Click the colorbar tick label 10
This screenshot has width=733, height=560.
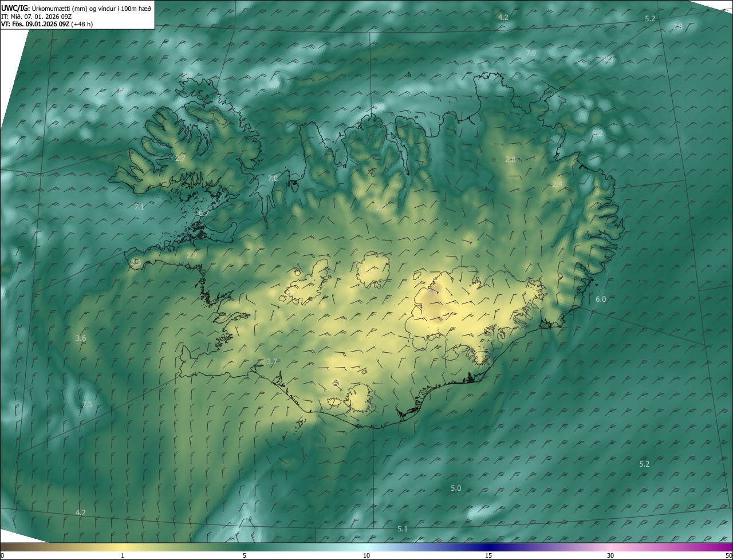pyautogui.click(x=366, y=556)
